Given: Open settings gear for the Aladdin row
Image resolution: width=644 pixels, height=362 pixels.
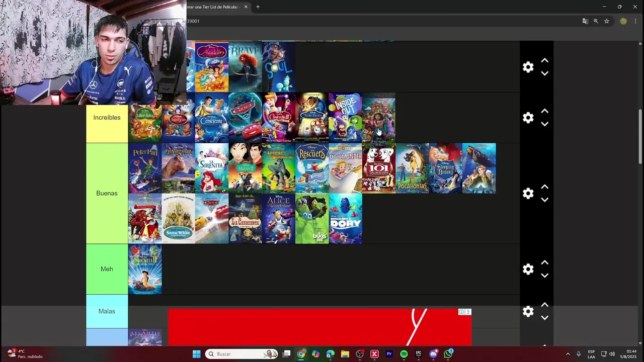Looking at the screenshot, I should pyautogui.click(x=528, y=67).
